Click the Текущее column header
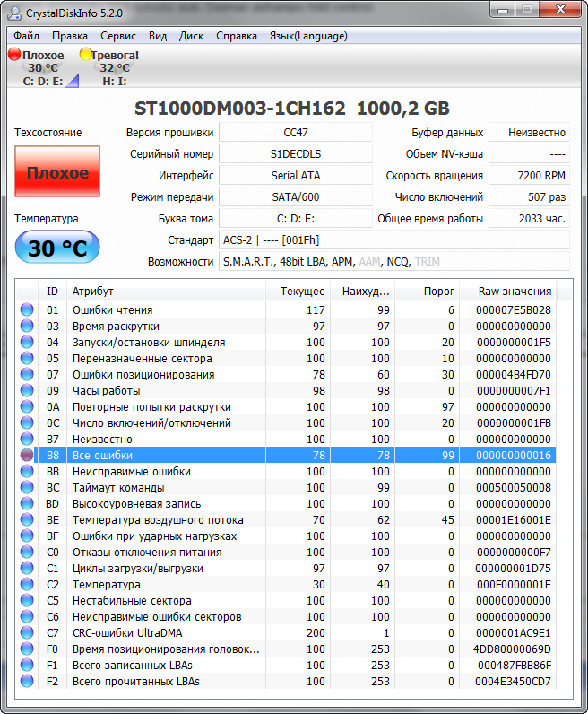Viewport: 588px width, 714px height. coord(298,292)
